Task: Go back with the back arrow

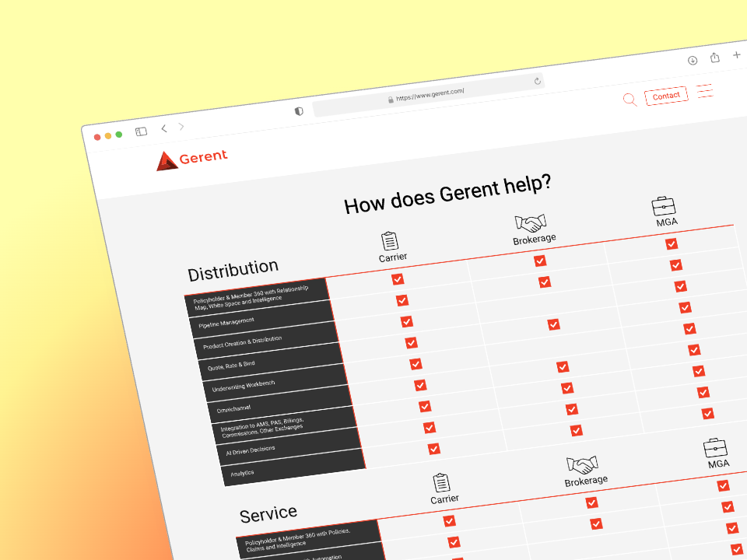Action: 164,128
